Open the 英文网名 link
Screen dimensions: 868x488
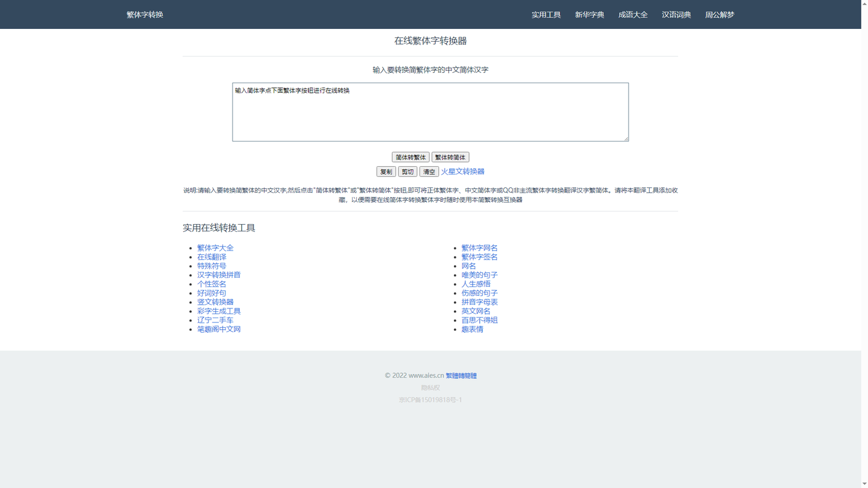476,311
